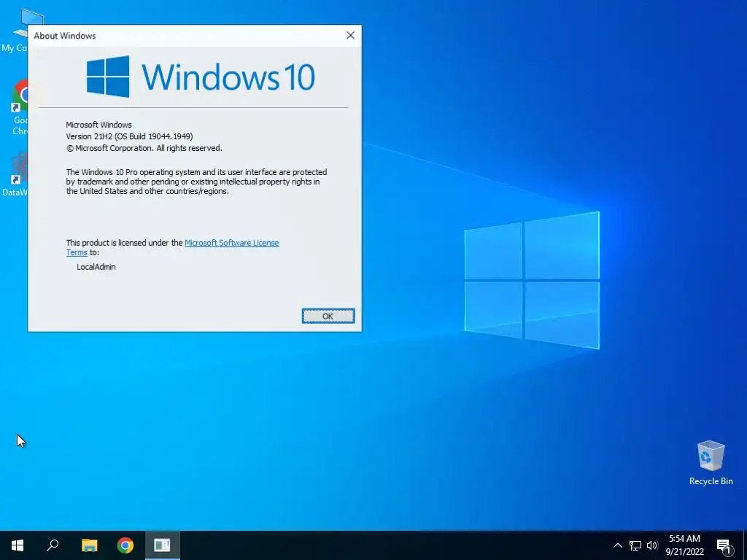Select the DataW desktop shortcut
Screen dimensions: 747x560
point(15,174)
